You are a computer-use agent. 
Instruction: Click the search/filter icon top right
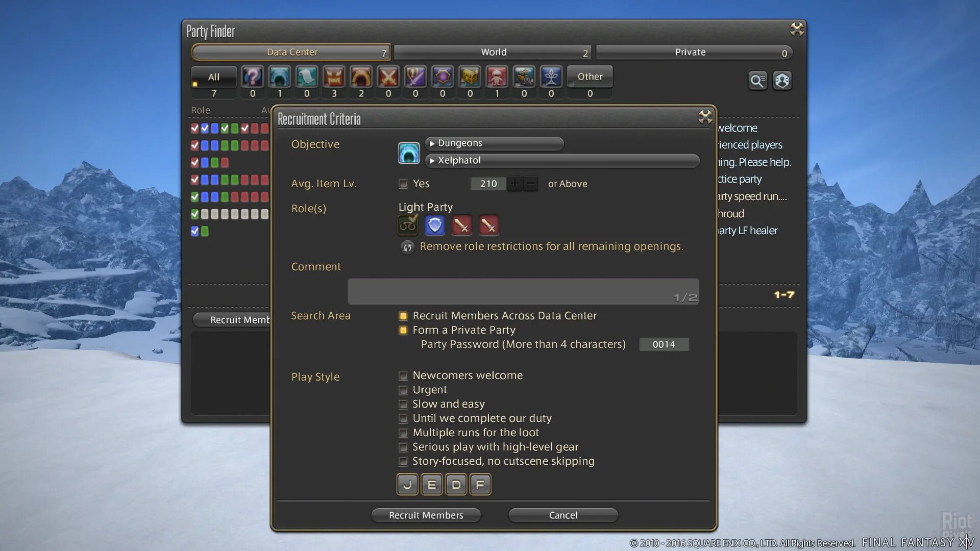pyautogui.click(x=757, y=80)
